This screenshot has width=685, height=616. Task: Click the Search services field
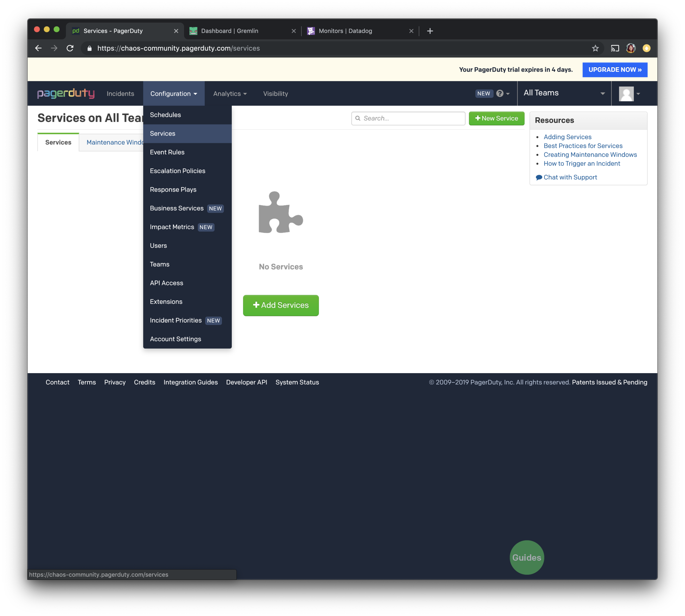(x=408, y=119)
